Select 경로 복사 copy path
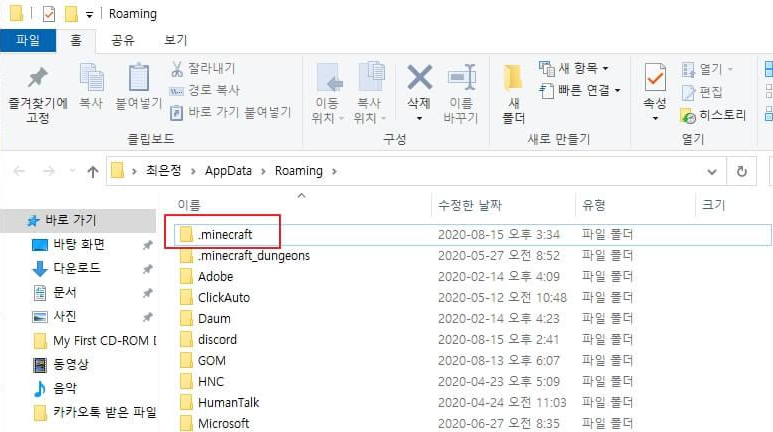This screenshot has width=773, height=432. pyautogui.click(x=205, y=90)
